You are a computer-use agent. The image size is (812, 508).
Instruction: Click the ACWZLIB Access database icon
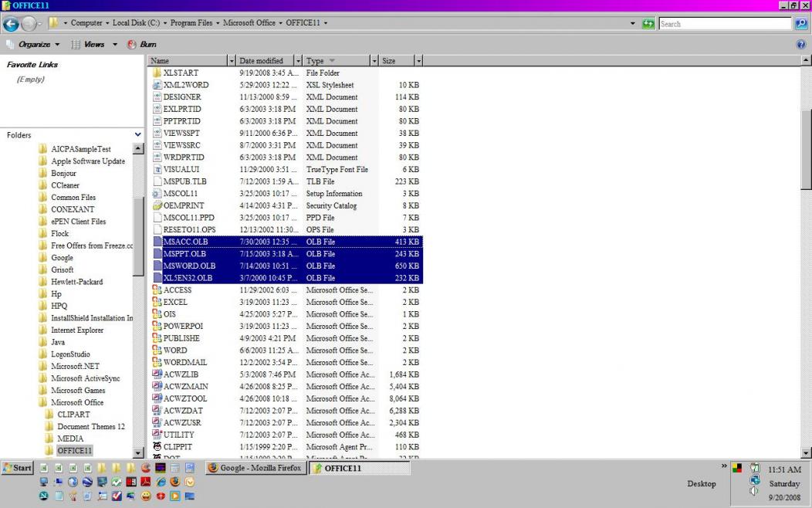tap(157, 374)
